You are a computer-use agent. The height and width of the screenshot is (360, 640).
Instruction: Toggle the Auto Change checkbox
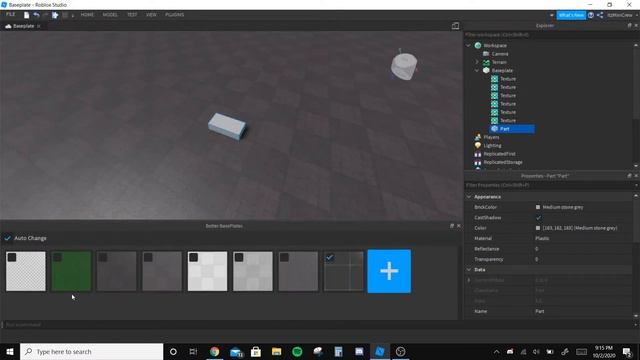tap(8, 238)
